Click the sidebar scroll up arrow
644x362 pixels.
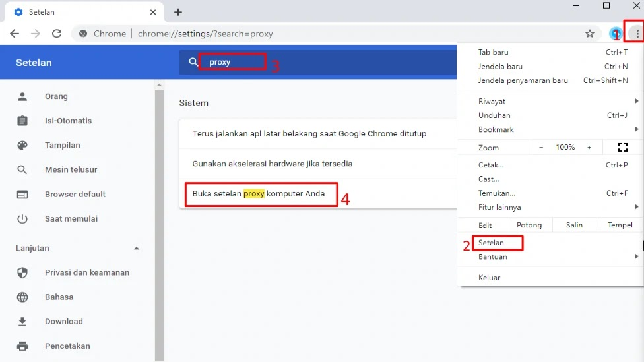160,85
